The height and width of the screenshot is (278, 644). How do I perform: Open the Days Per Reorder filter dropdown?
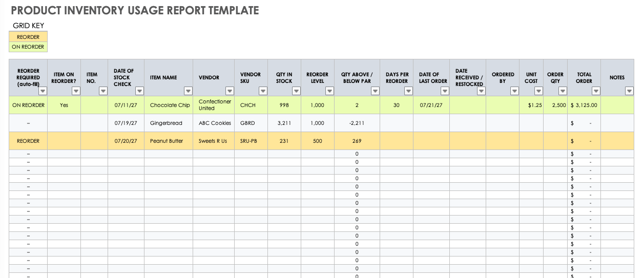click(408, 91)
